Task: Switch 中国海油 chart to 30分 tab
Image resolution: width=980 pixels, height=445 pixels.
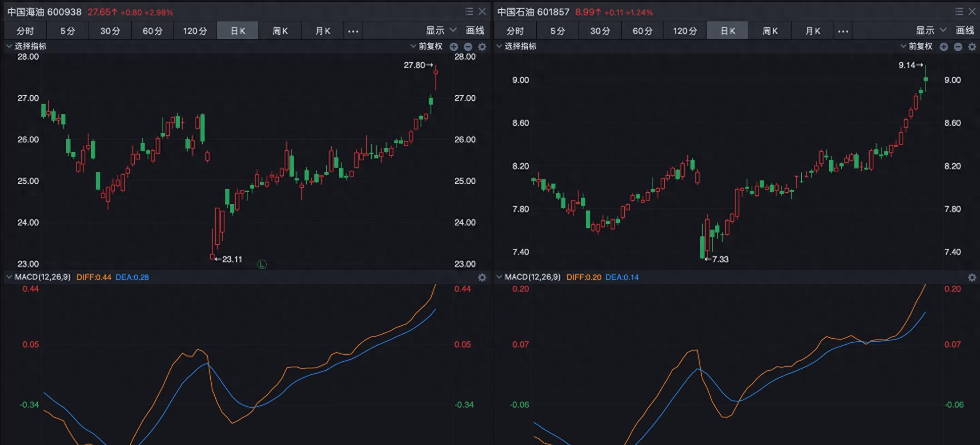Action: click(x=110, y=31)
